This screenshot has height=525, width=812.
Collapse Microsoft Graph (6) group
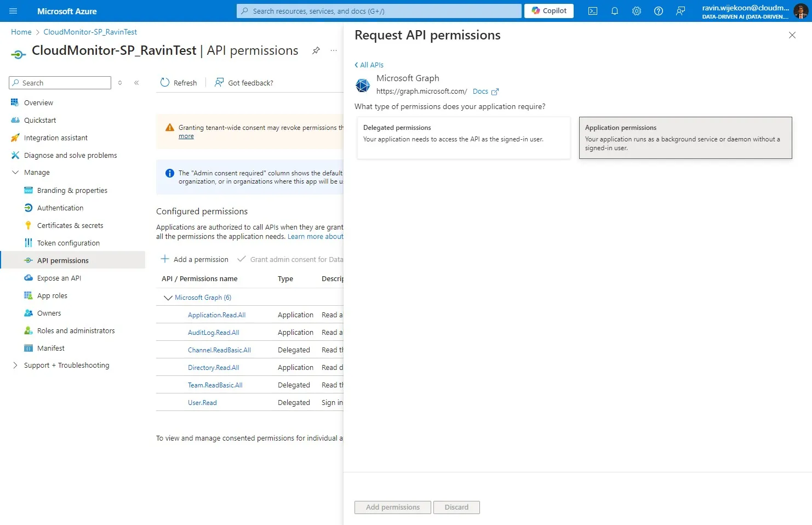[x=168, y=298]
